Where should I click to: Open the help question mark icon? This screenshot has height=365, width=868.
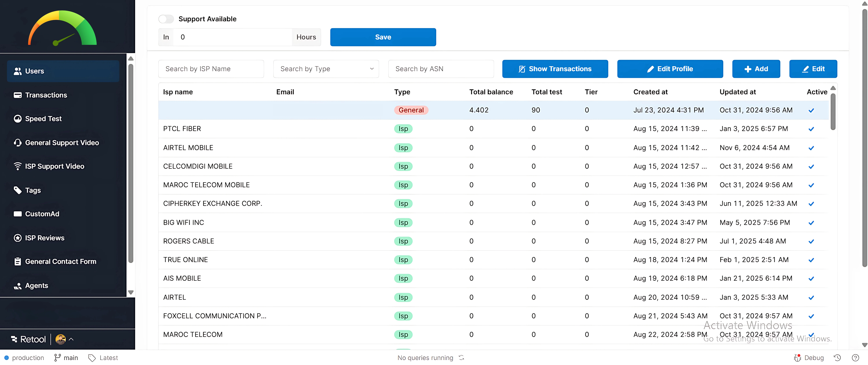point(855,358)
